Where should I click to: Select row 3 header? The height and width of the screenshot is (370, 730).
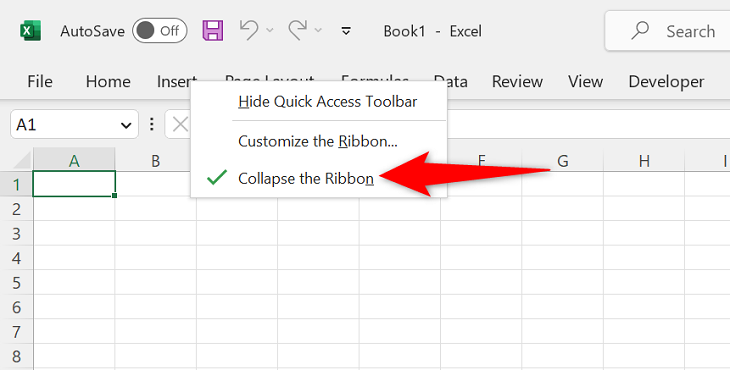coord(16,233)
